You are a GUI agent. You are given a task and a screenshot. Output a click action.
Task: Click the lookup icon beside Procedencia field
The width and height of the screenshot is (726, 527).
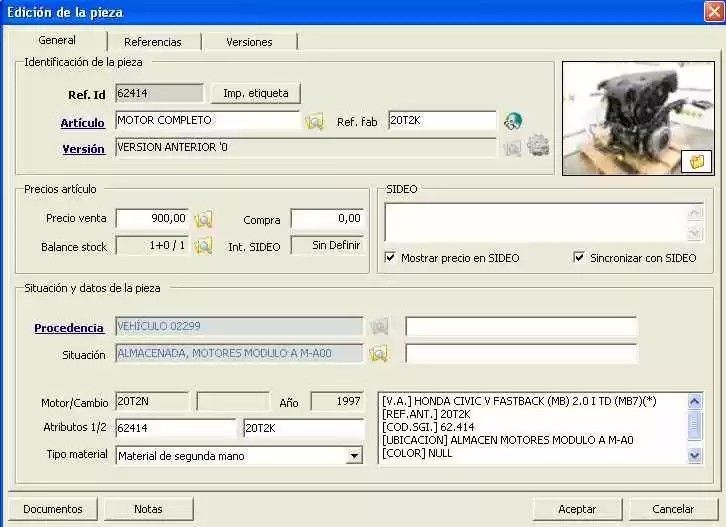point(379,327)
